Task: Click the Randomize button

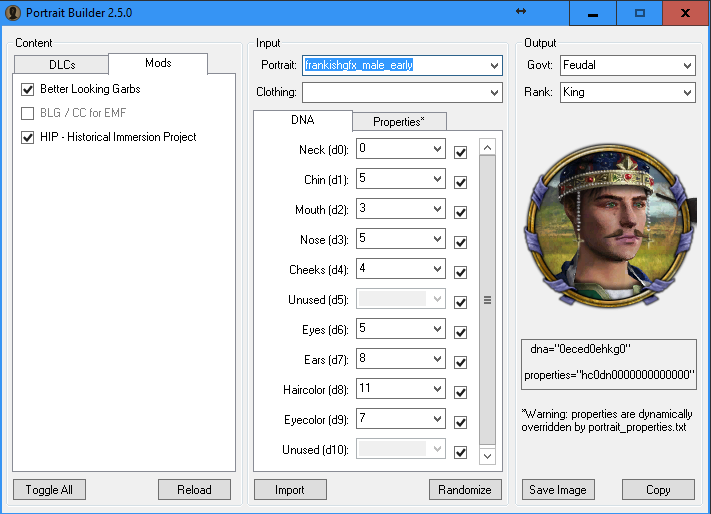Action: tap(465, 490)
